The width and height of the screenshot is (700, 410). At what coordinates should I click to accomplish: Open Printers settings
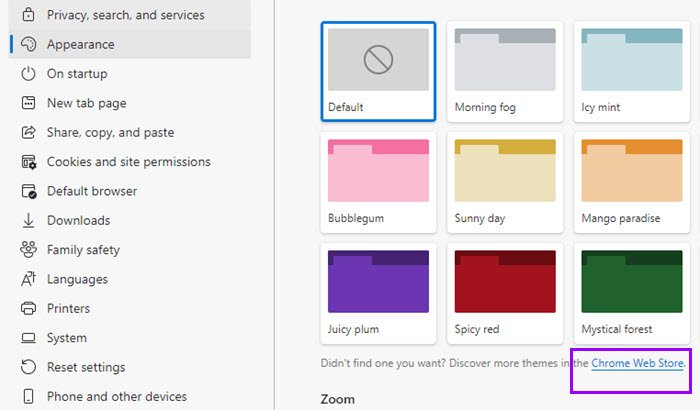(129, 308)
